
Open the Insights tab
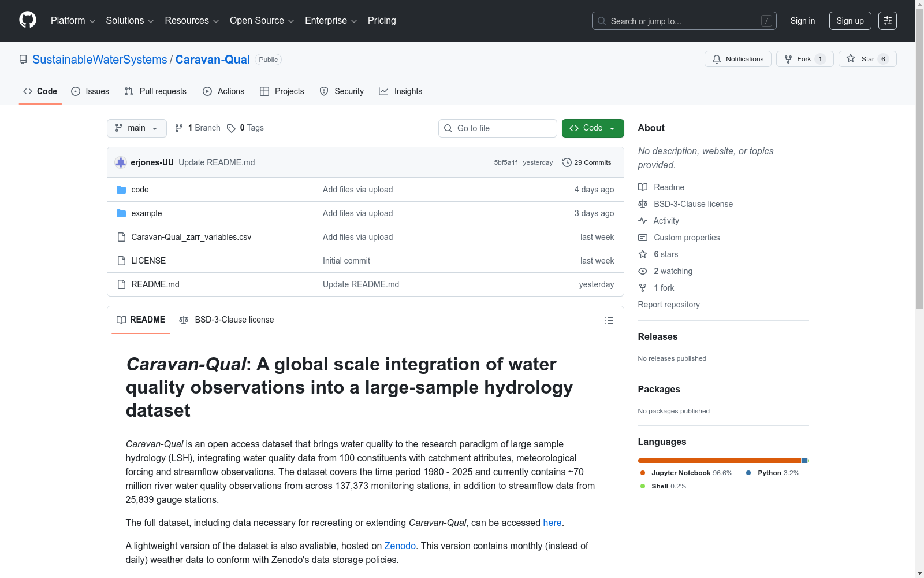(x=401, y=91)
